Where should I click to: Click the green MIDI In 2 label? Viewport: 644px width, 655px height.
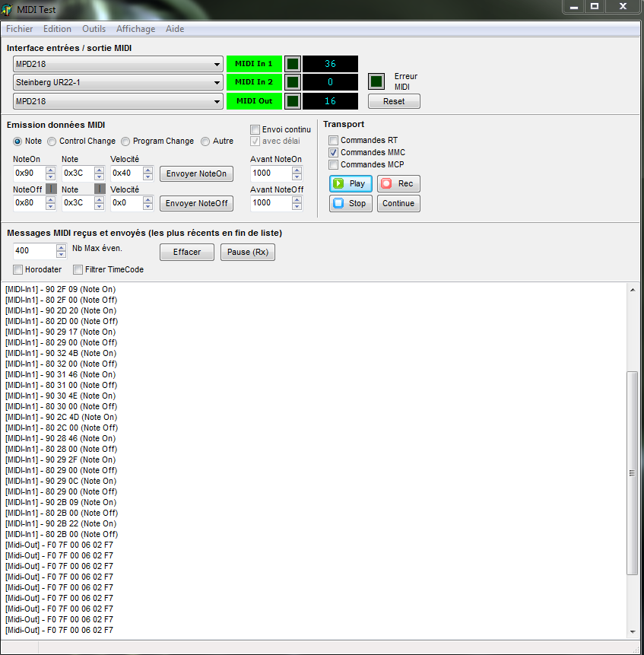click(x=254, y=82)
